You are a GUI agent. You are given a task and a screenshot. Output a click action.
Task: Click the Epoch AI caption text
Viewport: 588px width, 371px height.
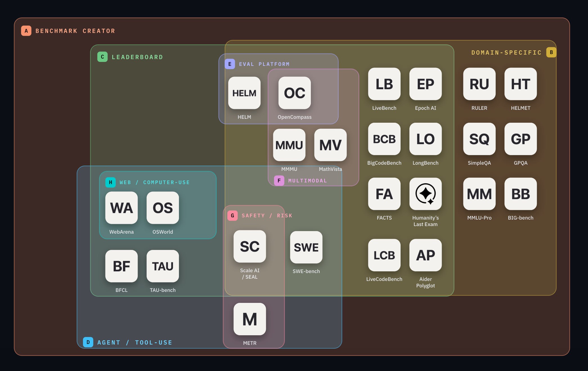pos(425,108)
